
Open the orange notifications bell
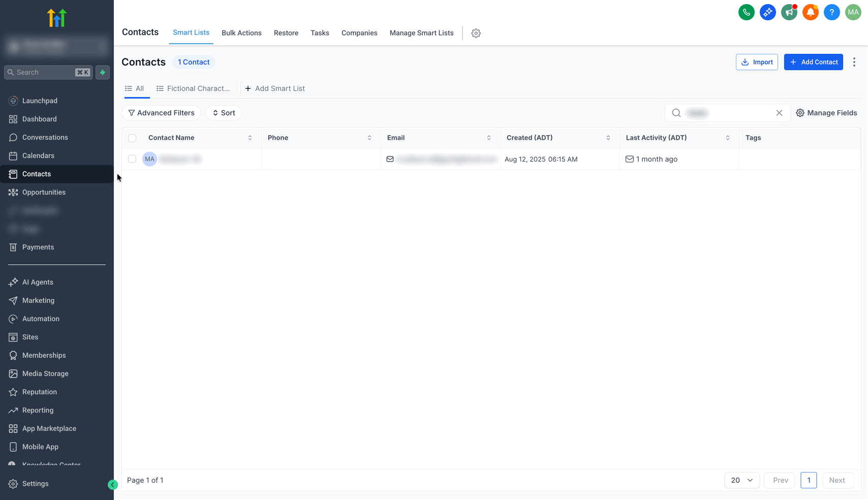point(810,12)
